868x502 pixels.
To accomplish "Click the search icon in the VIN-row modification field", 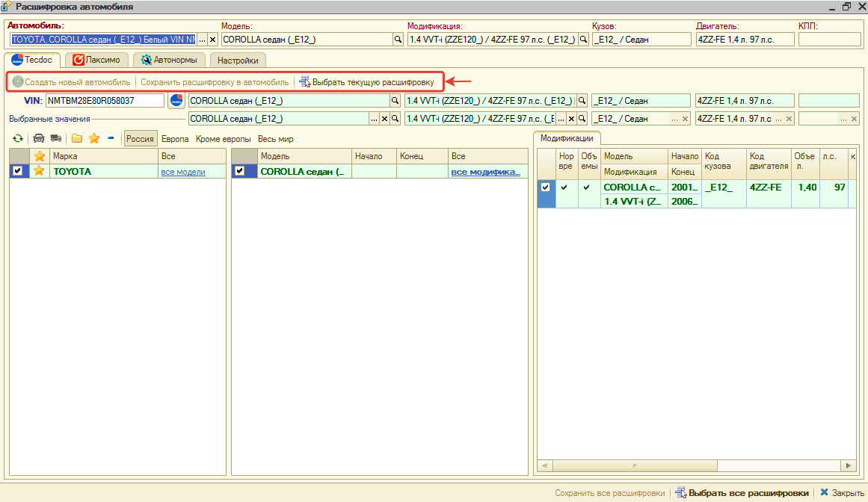I will coord(582,101).
